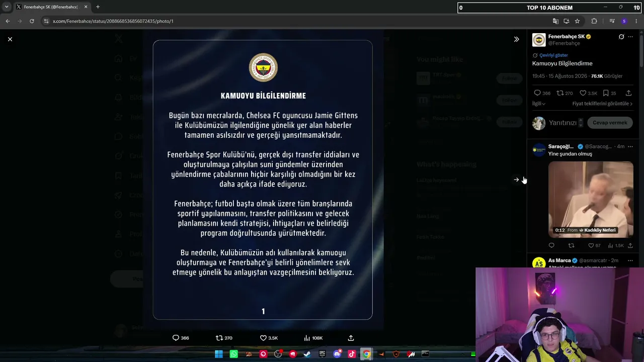Image resolution: width=644 pixels, height=362 pixels.
Task: Go back in the browser
Action: (x=8, y=21)
